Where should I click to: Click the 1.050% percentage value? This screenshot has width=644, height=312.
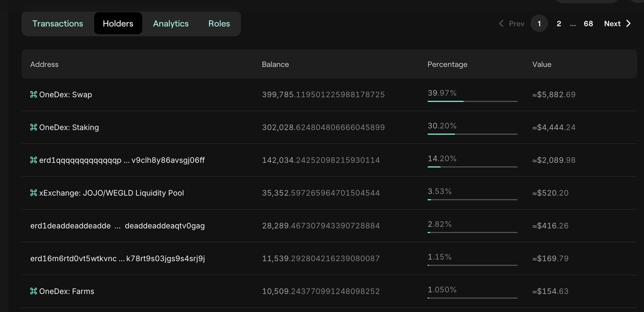tap(442, 289)
